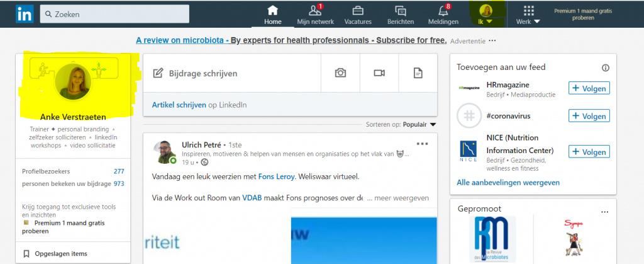This screenshot has height=264, width=644.
Task: Click the #coronavirus hashtag icon
Action: [x=469, y=116]
